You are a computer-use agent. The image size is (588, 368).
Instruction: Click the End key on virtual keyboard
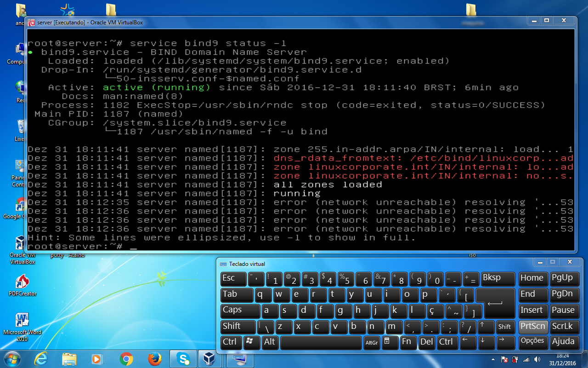point(533,295)
